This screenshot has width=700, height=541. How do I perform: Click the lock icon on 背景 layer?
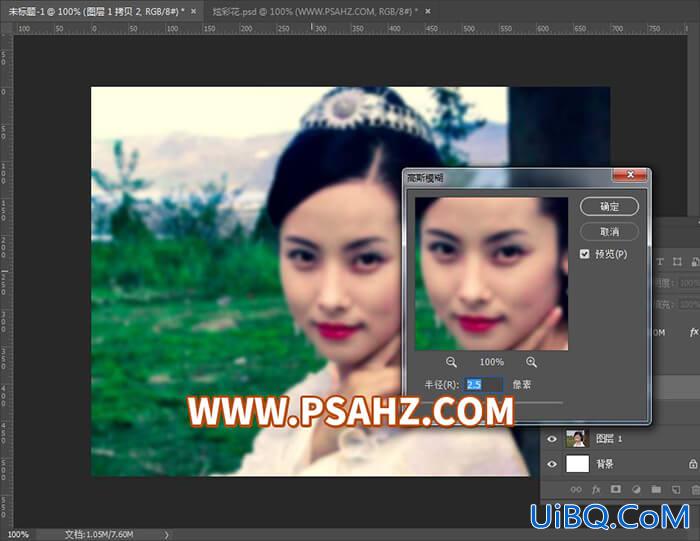(692, 464)
